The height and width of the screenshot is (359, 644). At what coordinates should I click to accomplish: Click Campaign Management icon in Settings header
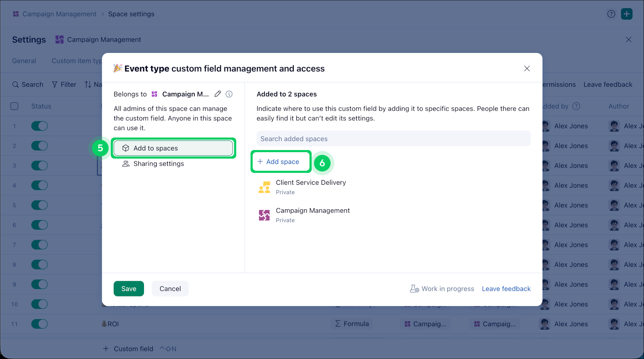[59, 40]
